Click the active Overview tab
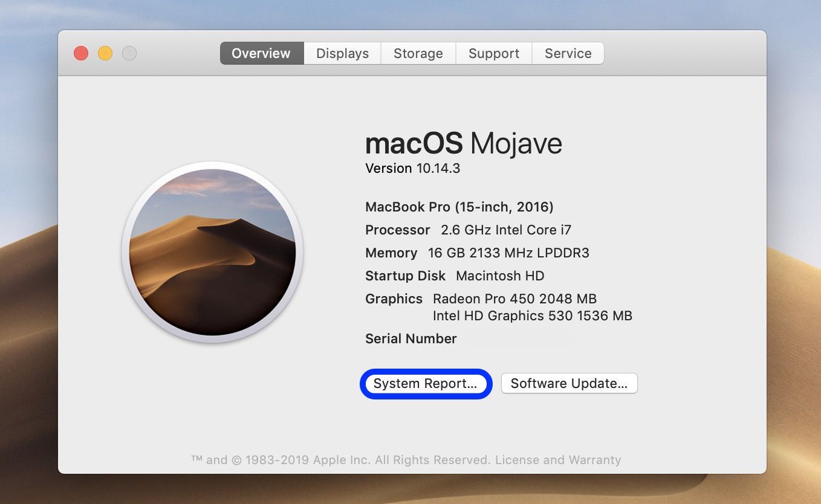The width and height of the screenshot is (821, 504). (x=261, y=53)
